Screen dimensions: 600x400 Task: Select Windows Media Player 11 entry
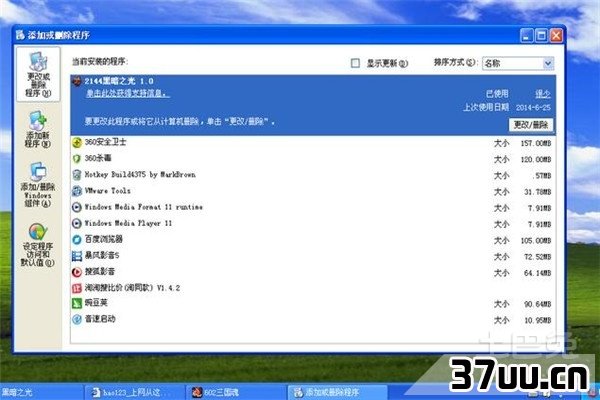[313, 223]
